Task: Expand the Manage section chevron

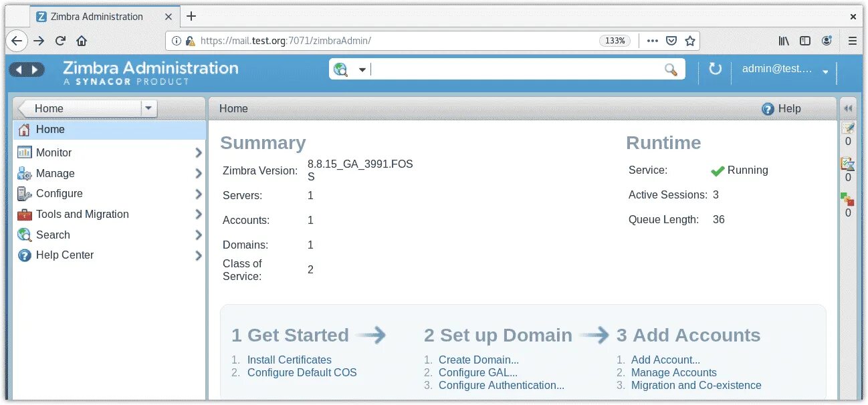Action: pos(198,174)
